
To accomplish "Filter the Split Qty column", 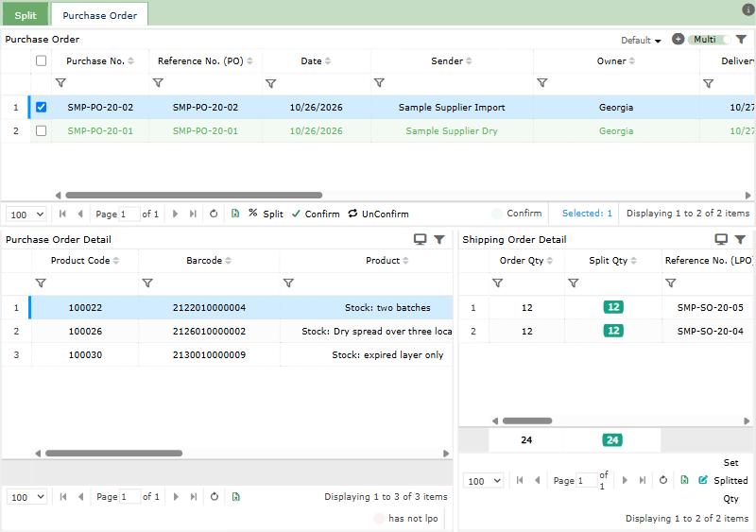I will click(x=574, y=283).
